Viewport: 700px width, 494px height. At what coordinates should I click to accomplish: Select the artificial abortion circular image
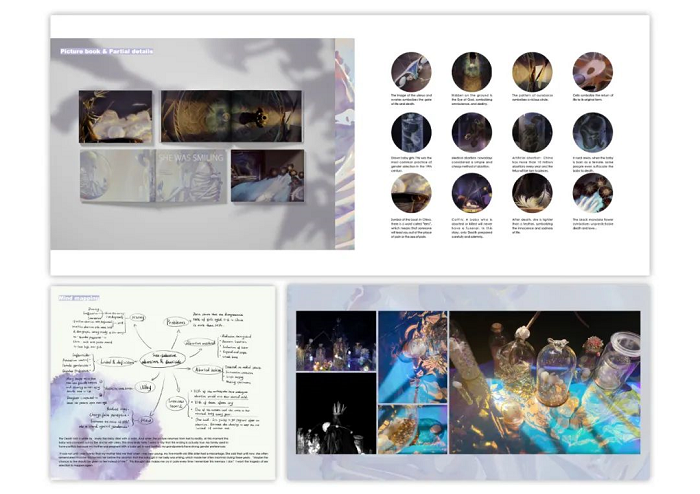[x=532, y=132]
